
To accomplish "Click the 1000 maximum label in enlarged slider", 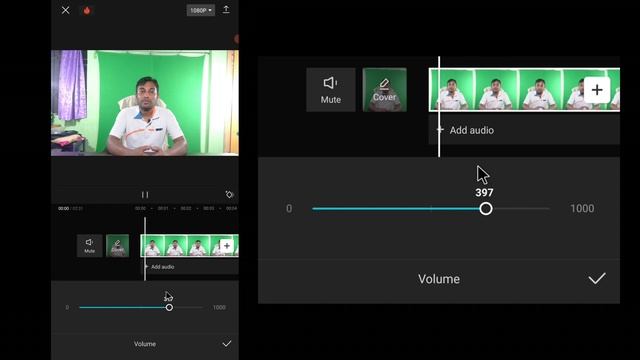I will [x=582, y=209].
